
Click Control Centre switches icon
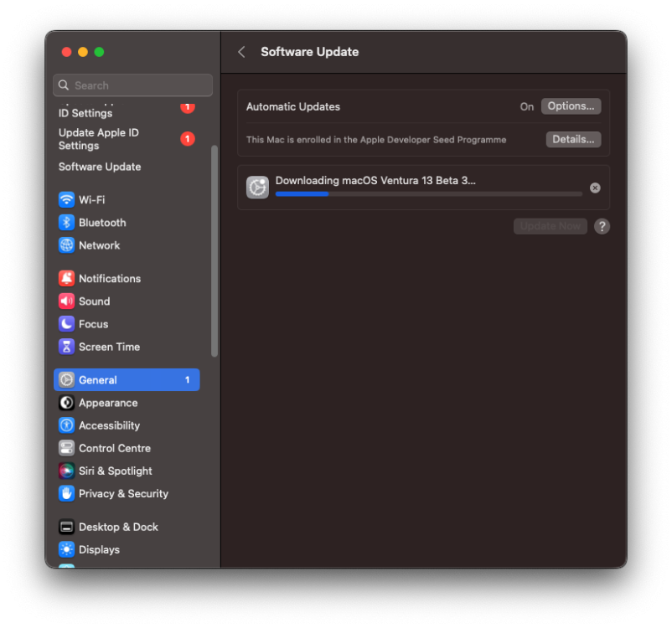(x=66, y=448)
